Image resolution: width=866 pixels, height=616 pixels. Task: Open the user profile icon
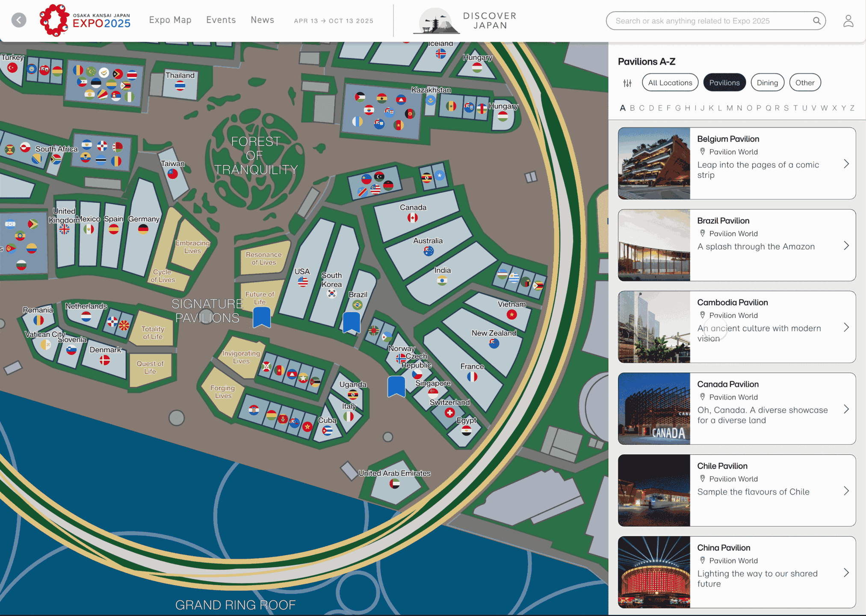848,21
